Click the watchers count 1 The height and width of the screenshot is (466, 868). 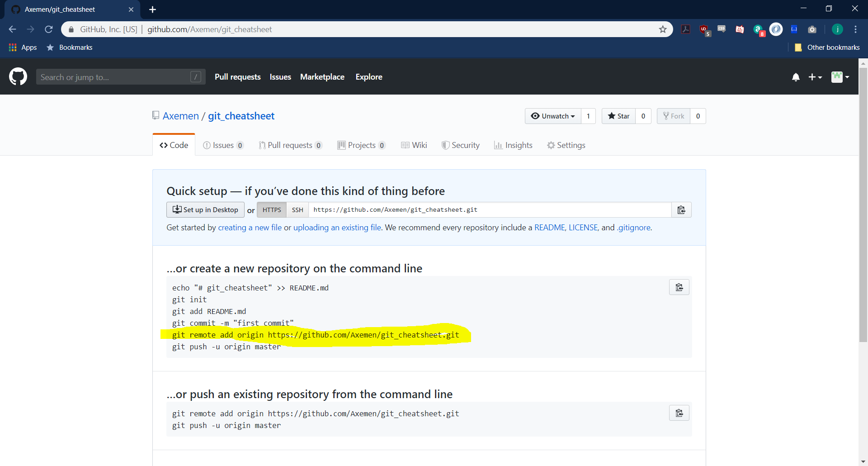[588, 116]
